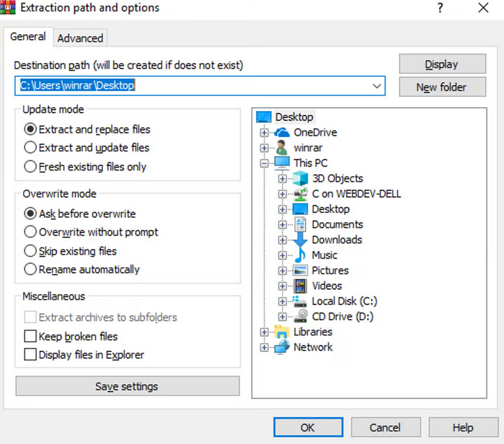Expand the winrar user tree node

pos(264,148)
